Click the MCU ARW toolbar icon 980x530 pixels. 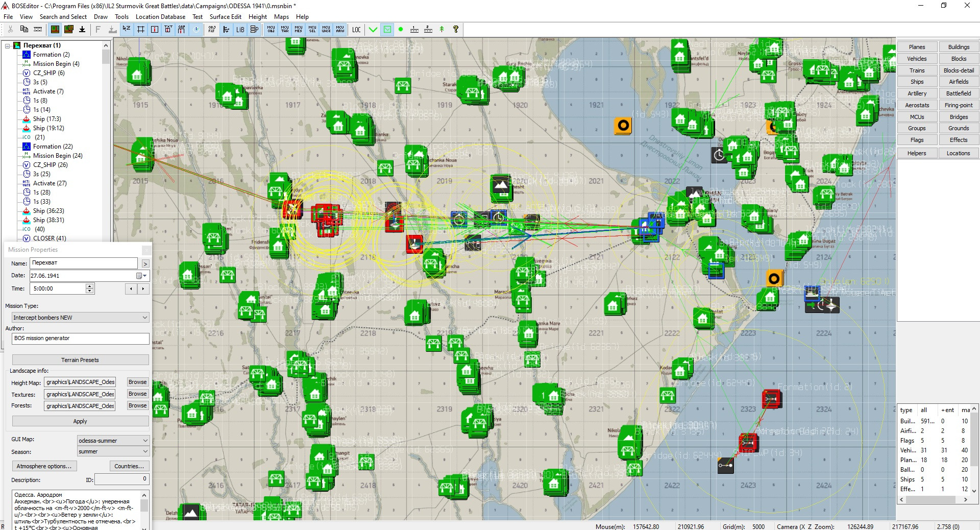pyautogui.click(x=340, y=29)
